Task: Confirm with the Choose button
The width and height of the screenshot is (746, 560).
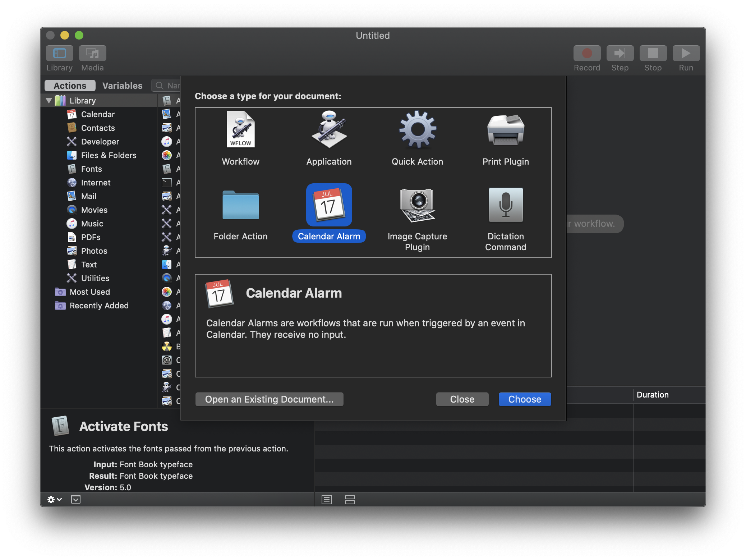Action: point(525,399)
